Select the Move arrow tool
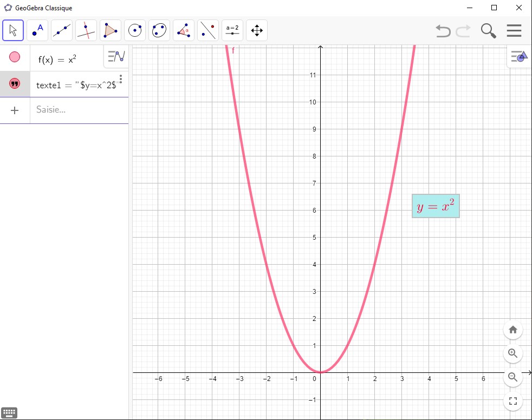Image resolution: width=532 pixels, height=420 pixels. (x=13, y=30)
